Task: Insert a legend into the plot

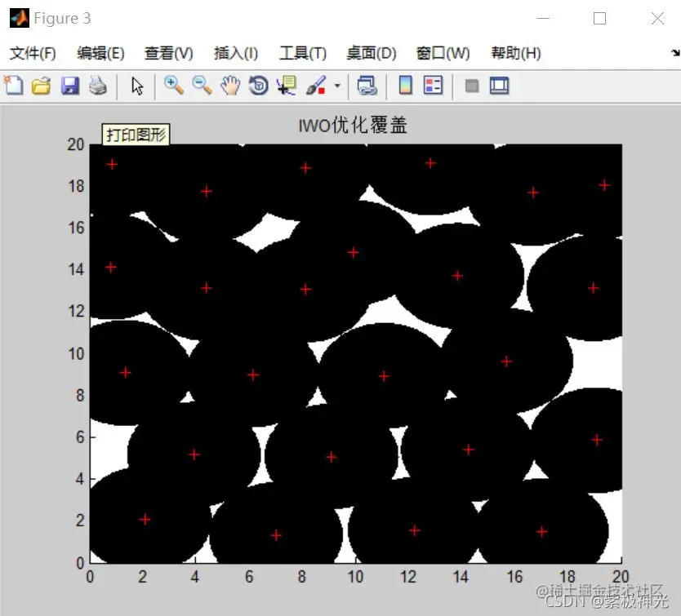Action: point(434,86)
